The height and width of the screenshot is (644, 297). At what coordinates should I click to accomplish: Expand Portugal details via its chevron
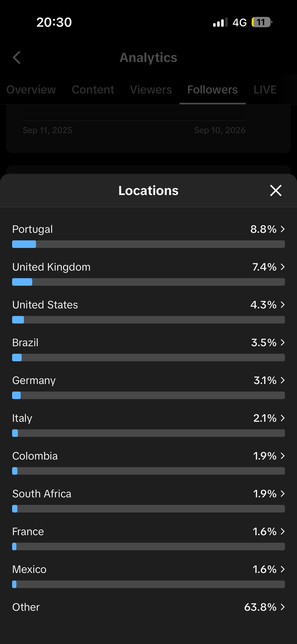click(x=283, y=229)
